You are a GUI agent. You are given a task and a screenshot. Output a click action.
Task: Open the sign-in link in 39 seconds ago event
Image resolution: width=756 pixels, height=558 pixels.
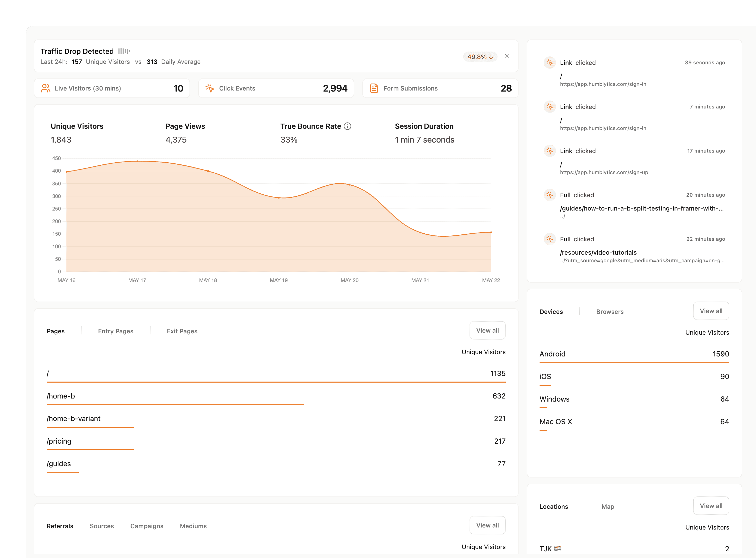(x=603, y=84)
